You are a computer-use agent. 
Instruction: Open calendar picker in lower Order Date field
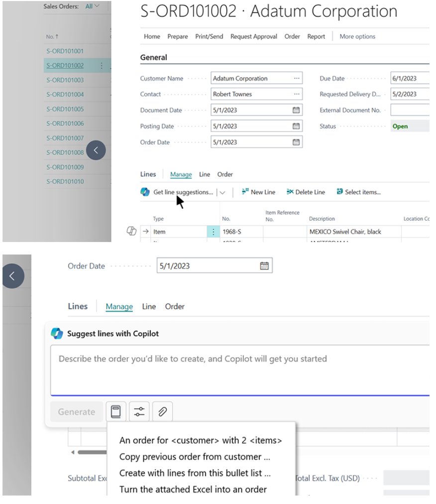(x=264, y=265)
